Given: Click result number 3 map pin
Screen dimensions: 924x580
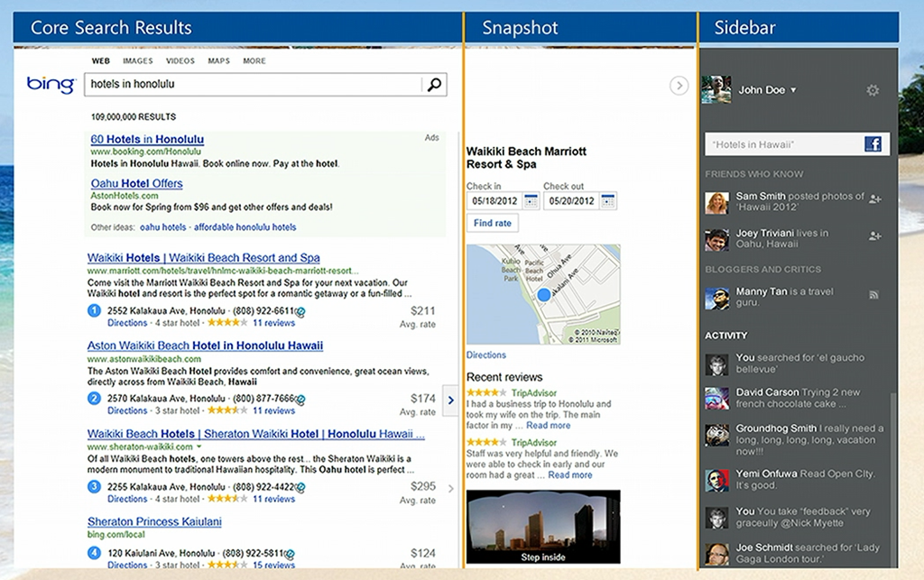Looking at the screenshot, I should (x=94, y=487).
